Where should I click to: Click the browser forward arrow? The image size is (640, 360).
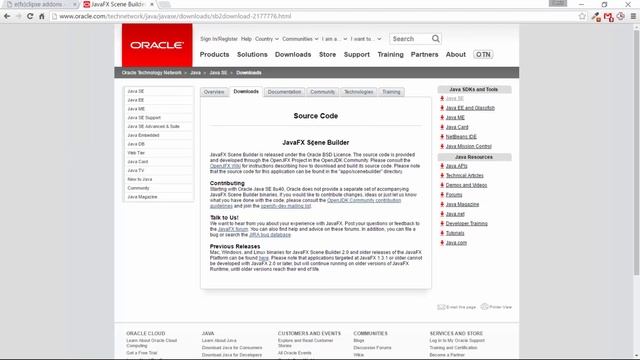[x=18, y=16]
